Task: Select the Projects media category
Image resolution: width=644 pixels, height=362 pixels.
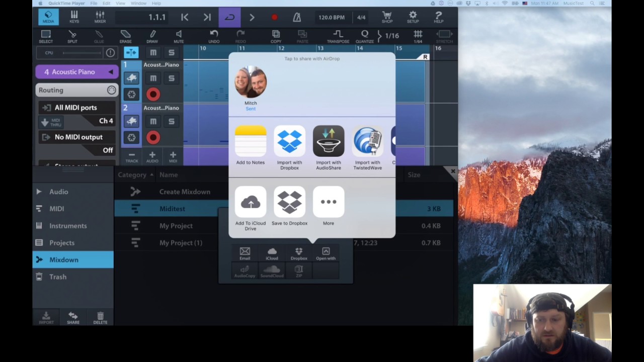Action: click(73, 243)
